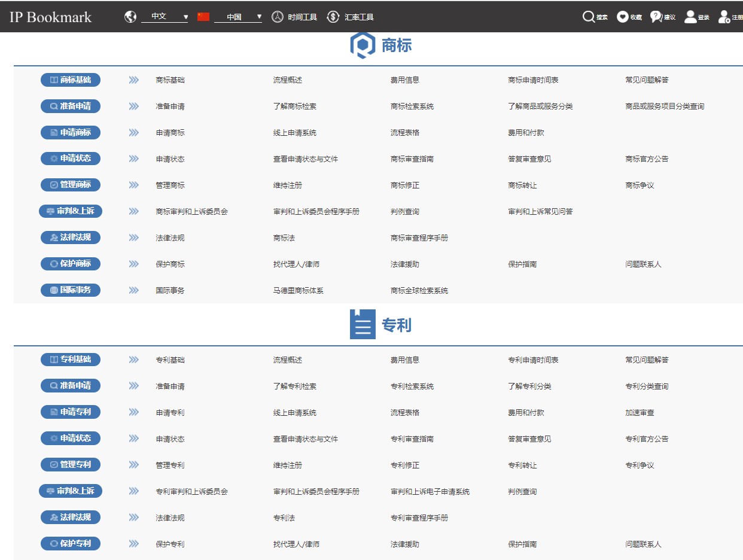The image size is (743, 560).
Task: Click chevron arrows beside 国际事务 row
Action: (x=134, y=290)
